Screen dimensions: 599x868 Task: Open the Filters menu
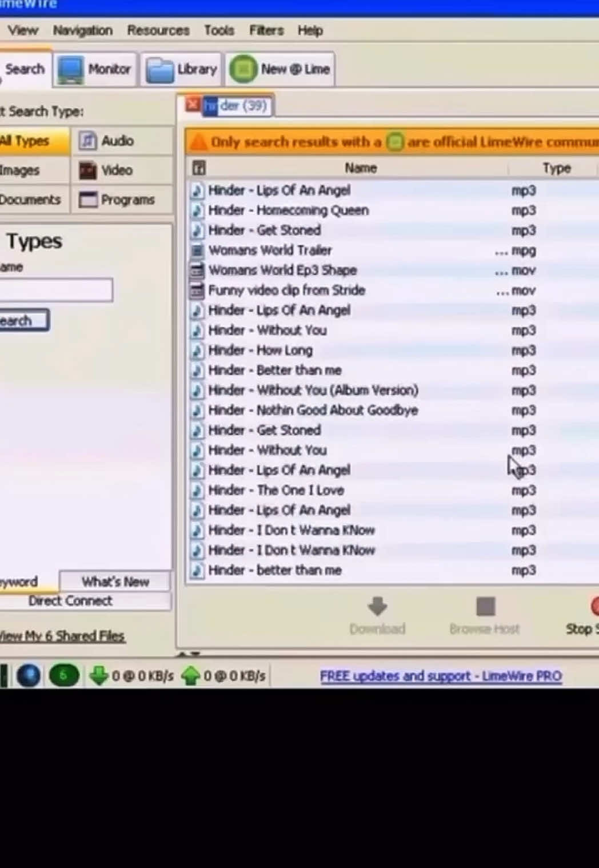(x=266, y=30)
